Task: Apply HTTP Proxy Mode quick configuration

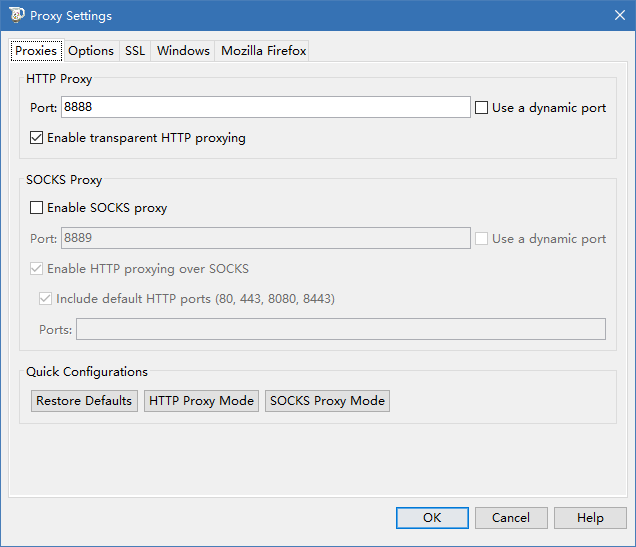Action: [x=201, y=401]
